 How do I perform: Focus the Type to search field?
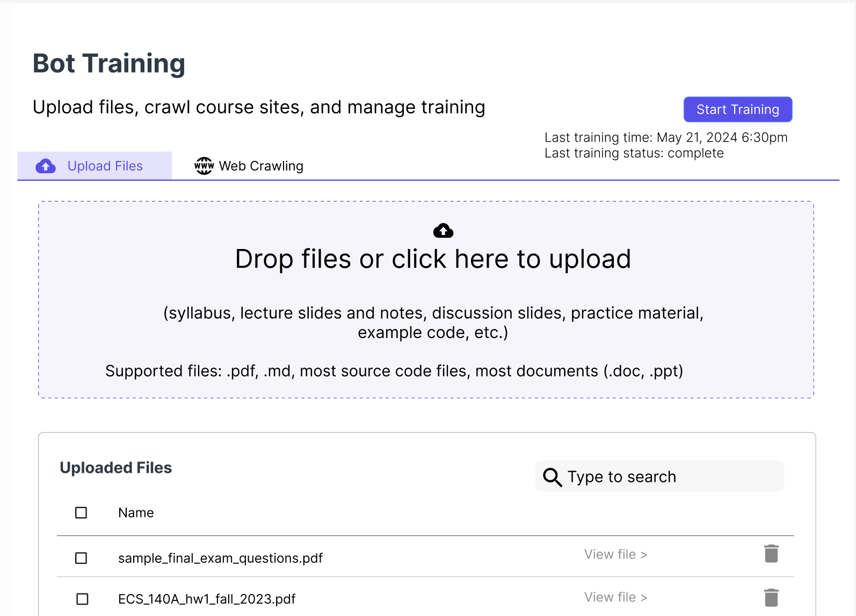(659, 476)
